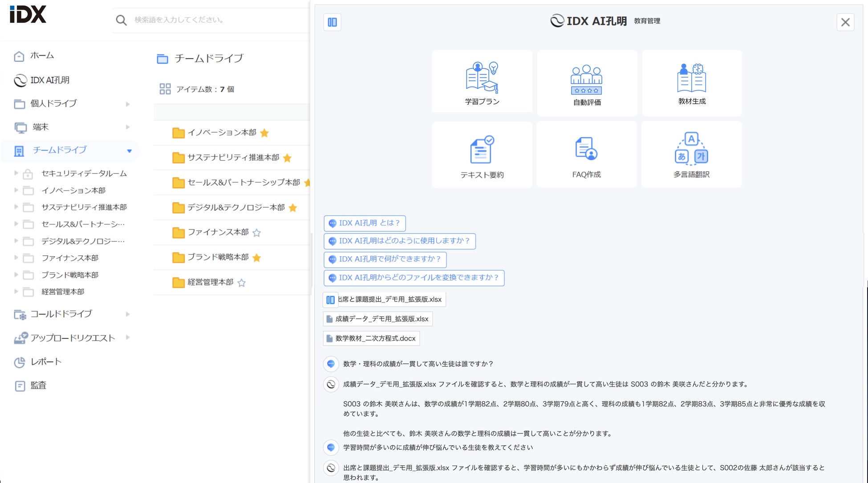Toggle the side panel icon in AI header
This screenshot has height=483, width=868.
click(333, 22)
